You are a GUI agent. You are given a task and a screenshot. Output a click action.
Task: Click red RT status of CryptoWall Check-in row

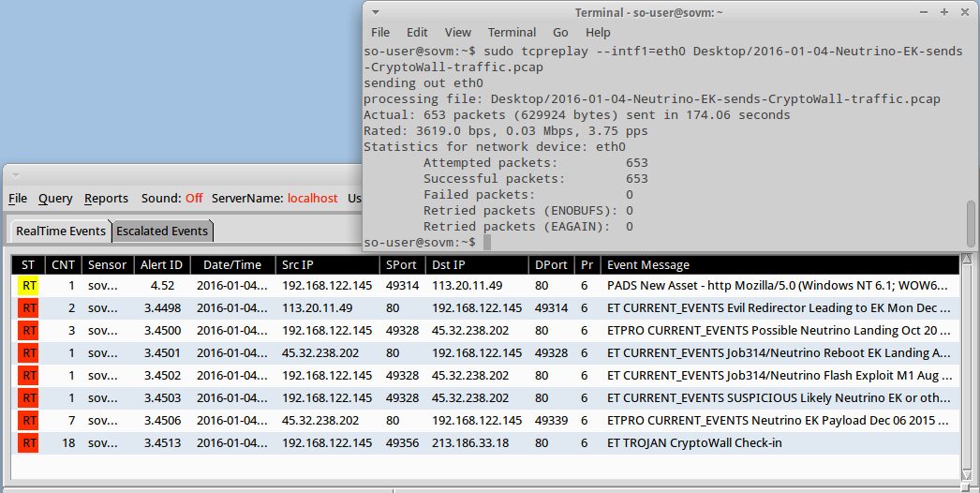[29, 442]
